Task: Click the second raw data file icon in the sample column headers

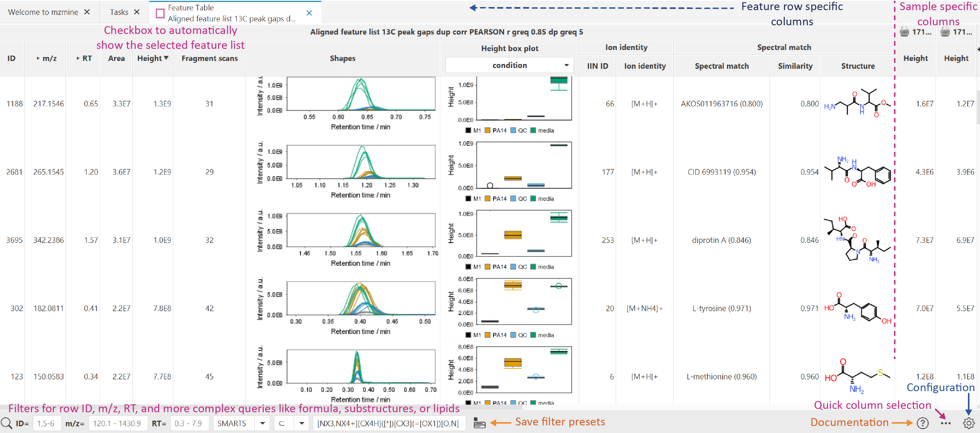Action: [x=945, y=32]
